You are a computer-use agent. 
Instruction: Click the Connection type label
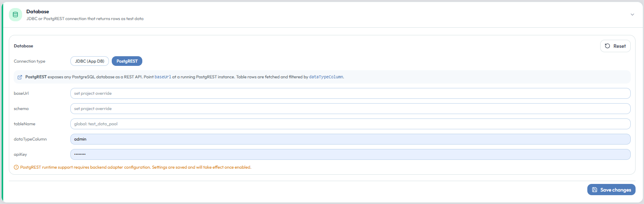tap(29, 61)
